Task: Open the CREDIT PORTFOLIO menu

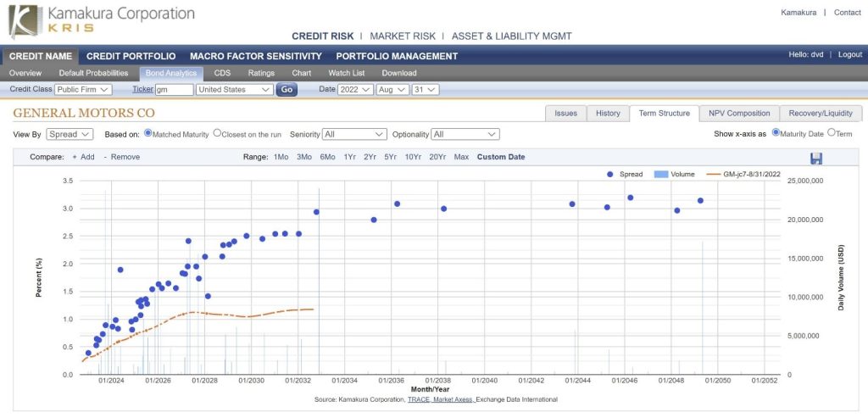Action: 131,56
